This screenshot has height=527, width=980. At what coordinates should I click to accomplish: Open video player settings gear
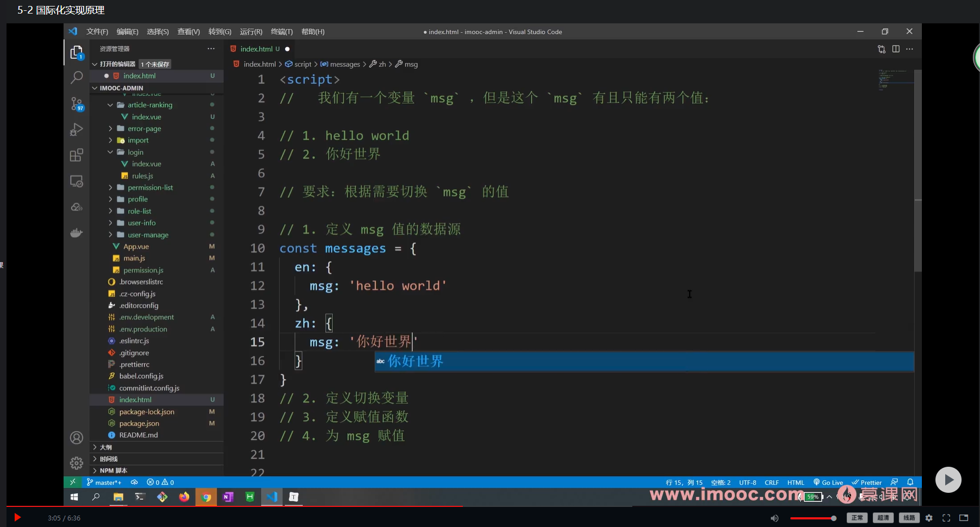(929, 518)
